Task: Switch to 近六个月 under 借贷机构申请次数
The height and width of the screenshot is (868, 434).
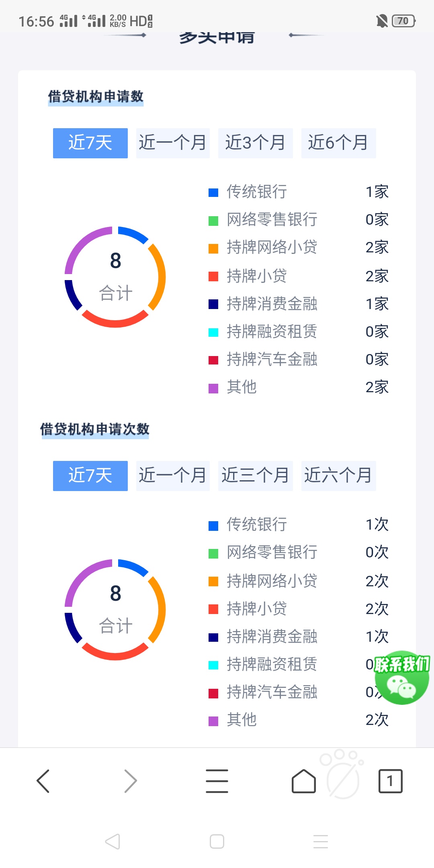Action: click(338, 476)
